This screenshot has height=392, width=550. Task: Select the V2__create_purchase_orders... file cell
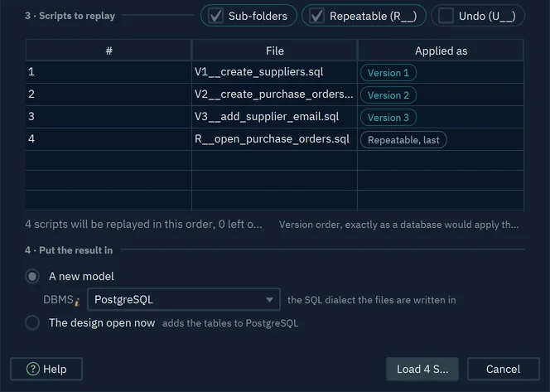pos(275,94)
